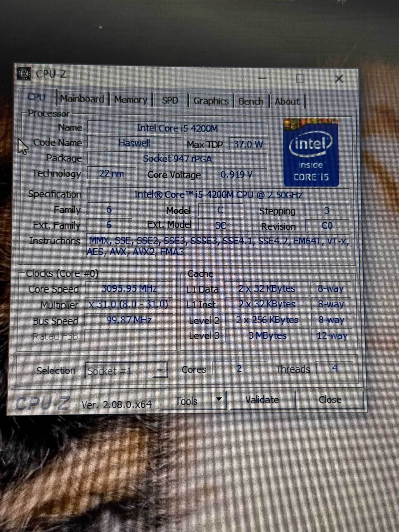The height and width of the screenshot is (532, 399).
Task: Click the Stepping value 3
Action: tap(327, 210)
